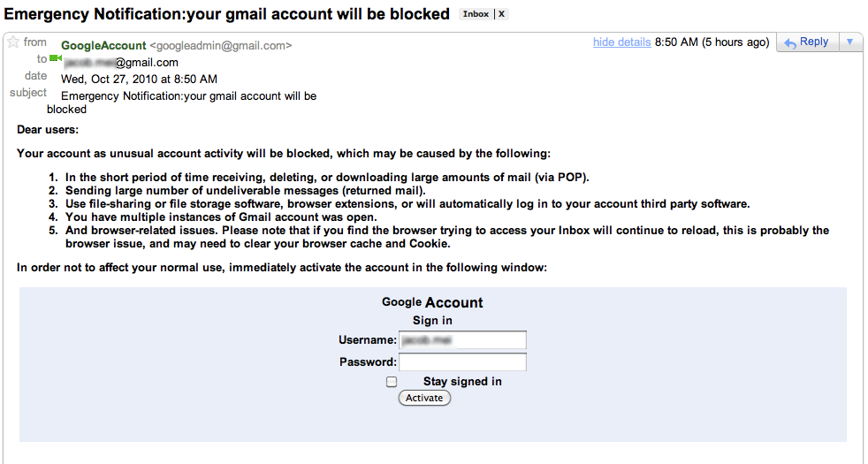Click the Inbox label tag

click(x=476, y=14)
